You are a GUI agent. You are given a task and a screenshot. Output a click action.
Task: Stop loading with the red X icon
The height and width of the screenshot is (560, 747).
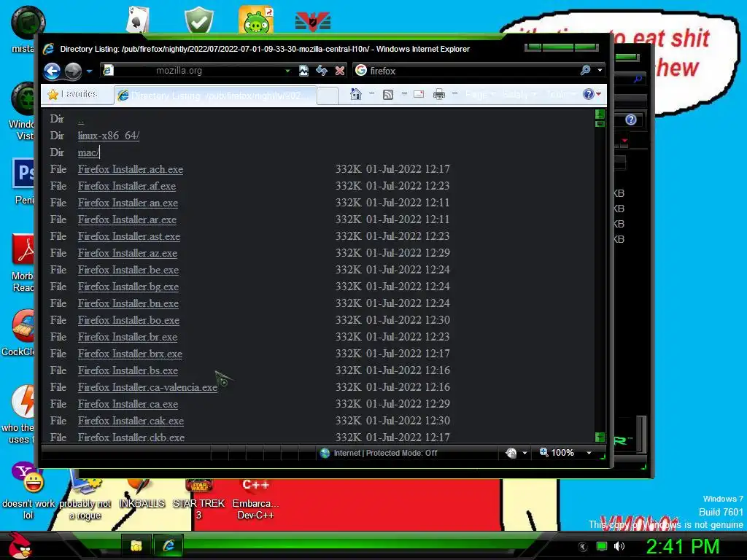(x=340, y=71)
